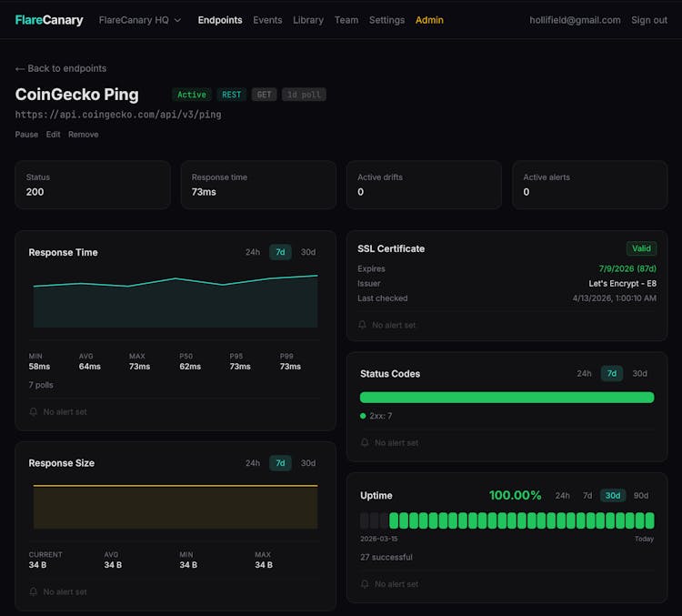Set Status Codes range to 24h
This screenshot has height=616, width=682.
click(x=584, y=374)
